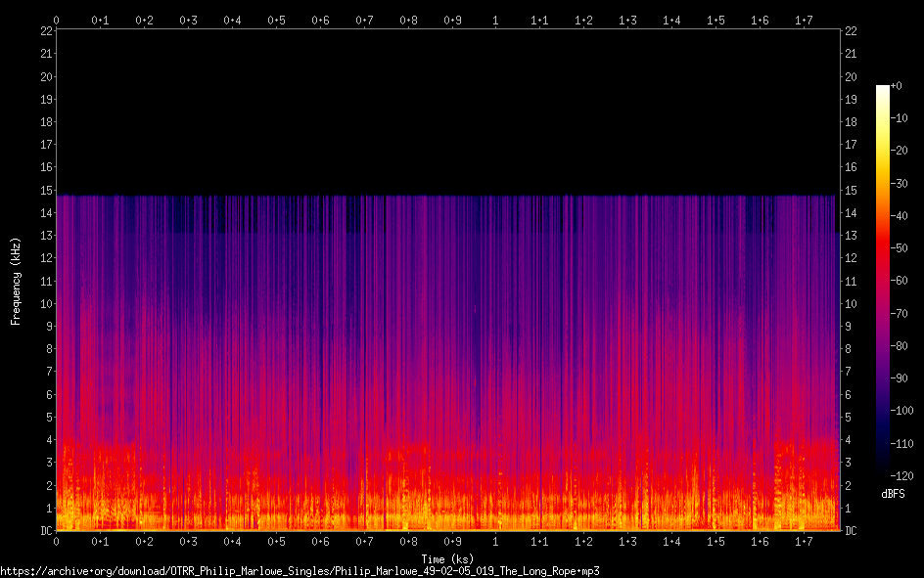This screenshot has width=924, height=578.
Task: Click the 10 kHz label on left axis
Action: [x=45, y=304]
